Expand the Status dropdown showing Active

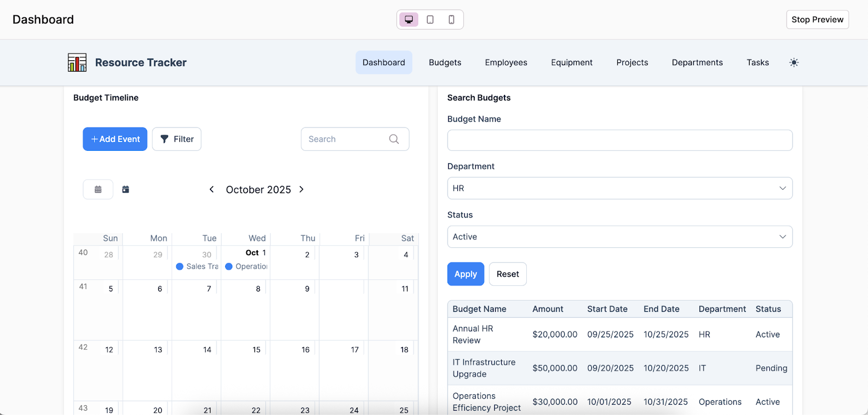620,237
